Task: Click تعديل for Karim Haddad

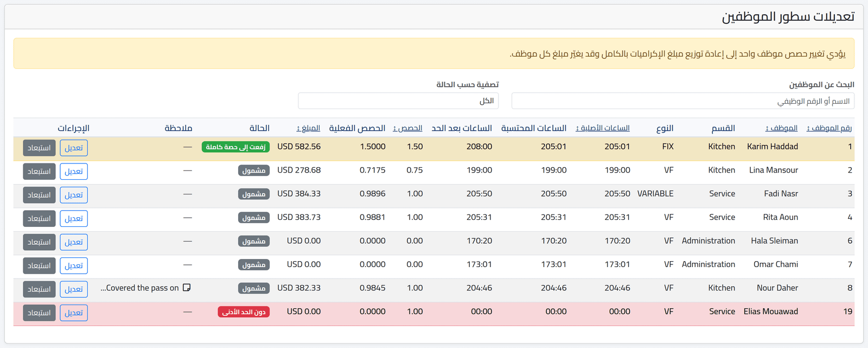Action: pos(74,148)
